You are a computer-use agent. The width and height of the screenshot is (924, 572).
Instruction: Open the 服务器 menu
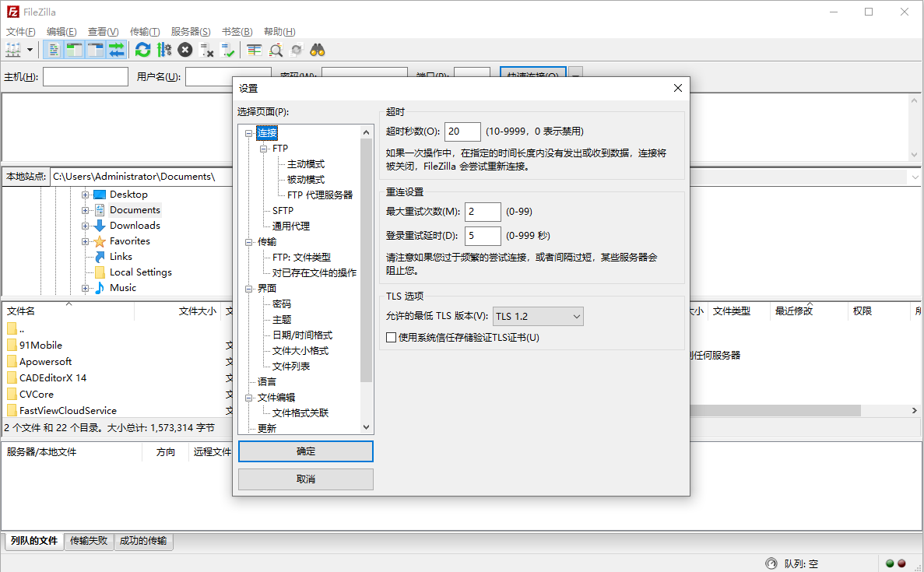coord(190,31)
